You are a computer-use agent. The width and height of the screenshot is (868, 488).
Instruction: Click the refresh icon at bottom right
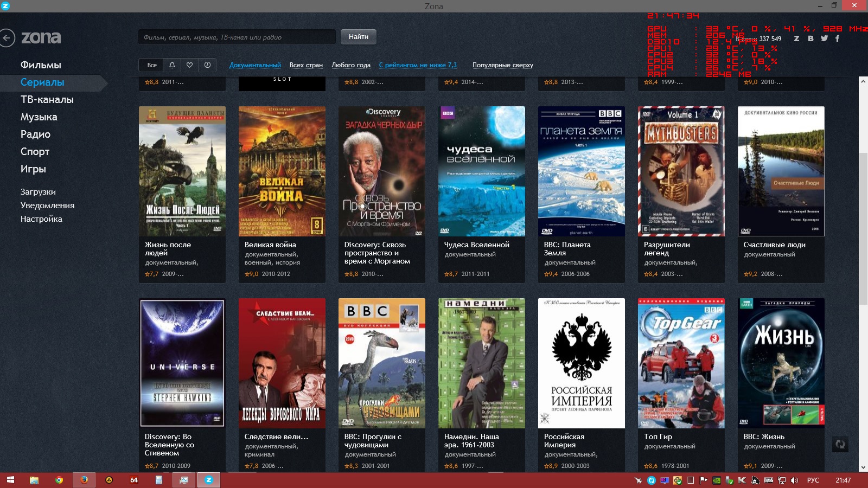click(x=840, y=445)
